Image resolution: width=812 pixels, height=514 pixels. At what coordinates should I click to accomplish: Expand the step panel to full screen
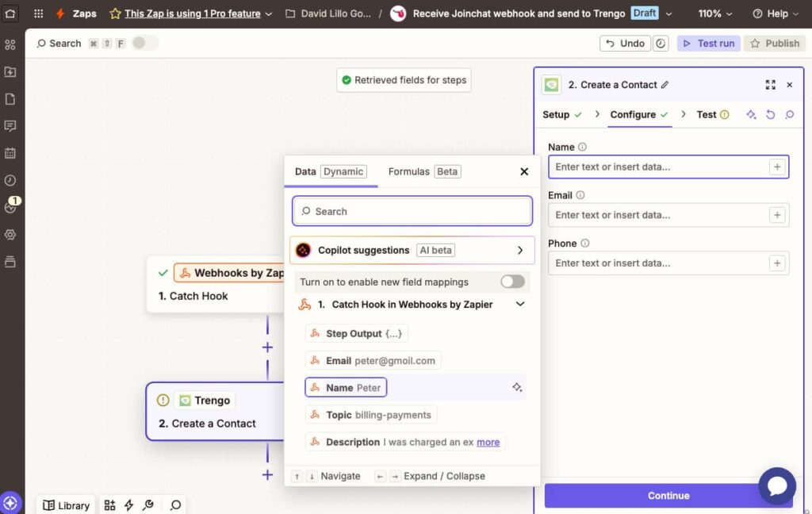tap(771, 85)
